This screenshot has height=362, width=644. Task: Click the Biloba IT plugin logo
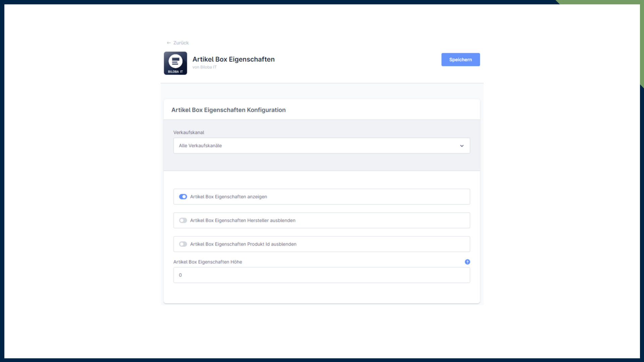pos(175,63)
